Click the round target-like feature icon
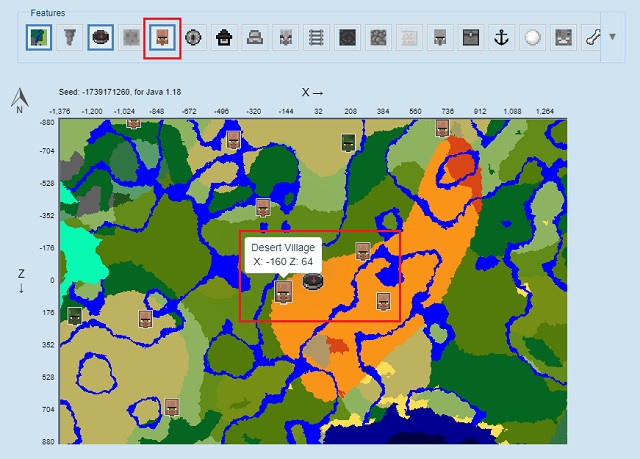The height and width of the screenshot is (459, 640). pos(193,37)
